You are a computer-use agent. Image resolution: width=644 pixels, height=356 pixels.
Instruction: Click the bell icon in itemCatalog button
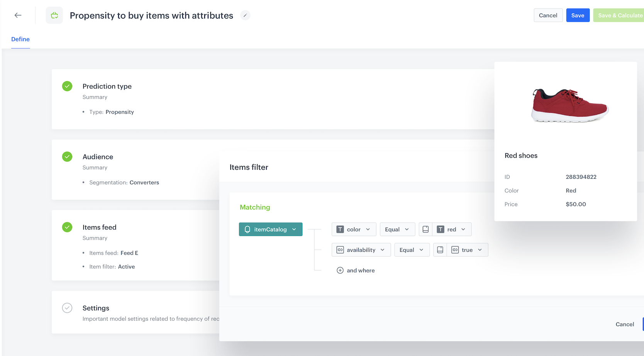point(247,229)
